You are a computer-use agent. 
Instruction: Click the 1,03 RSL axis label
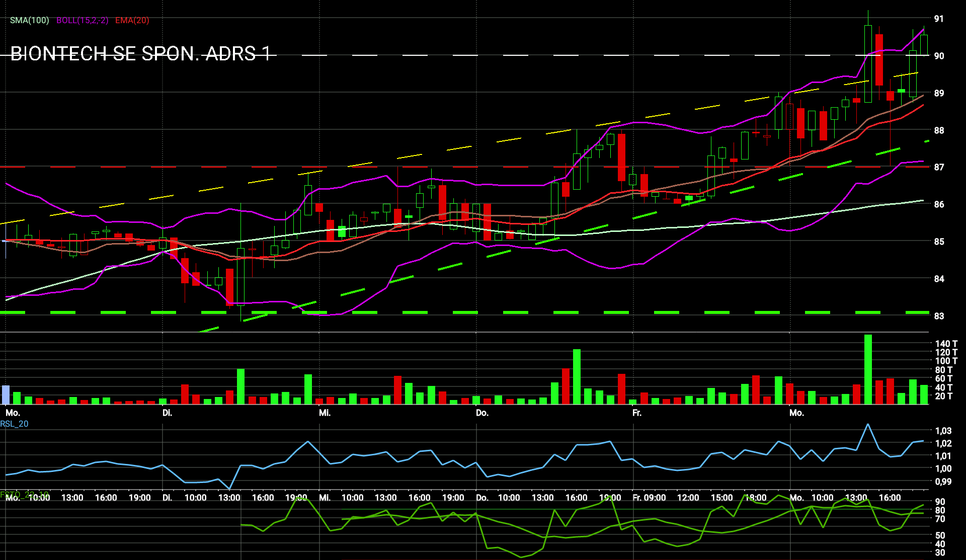tap(943, 431)
